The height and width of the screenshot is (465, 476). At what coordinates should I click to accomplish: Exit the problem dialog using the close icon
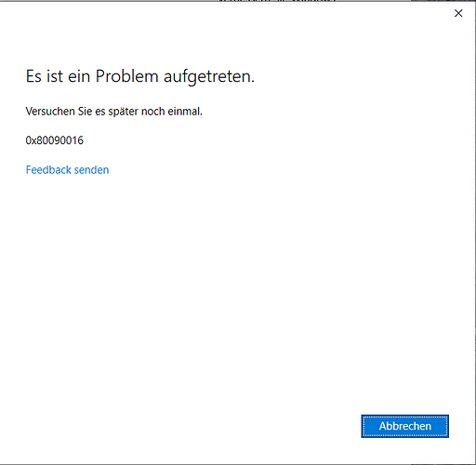[458, 13]
